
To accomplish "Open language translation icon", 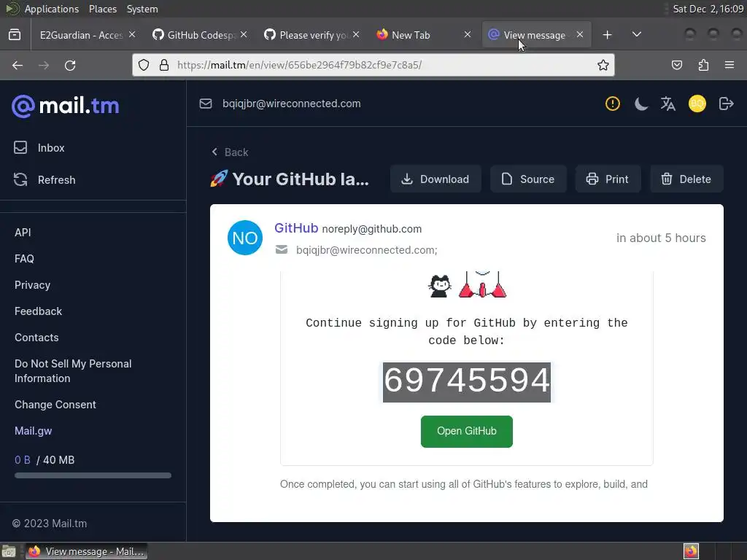I will [x=668, y=104].
